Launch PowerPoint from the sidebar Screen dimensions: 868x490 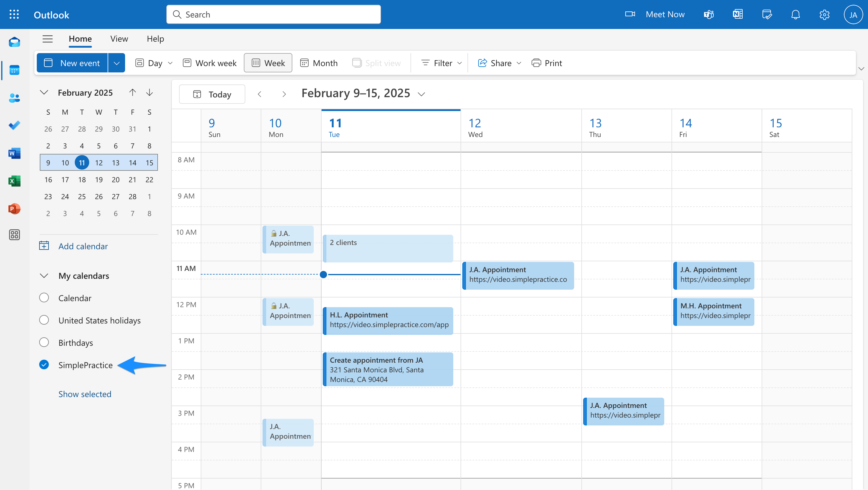pyautogui.click(x=14, y=209)
